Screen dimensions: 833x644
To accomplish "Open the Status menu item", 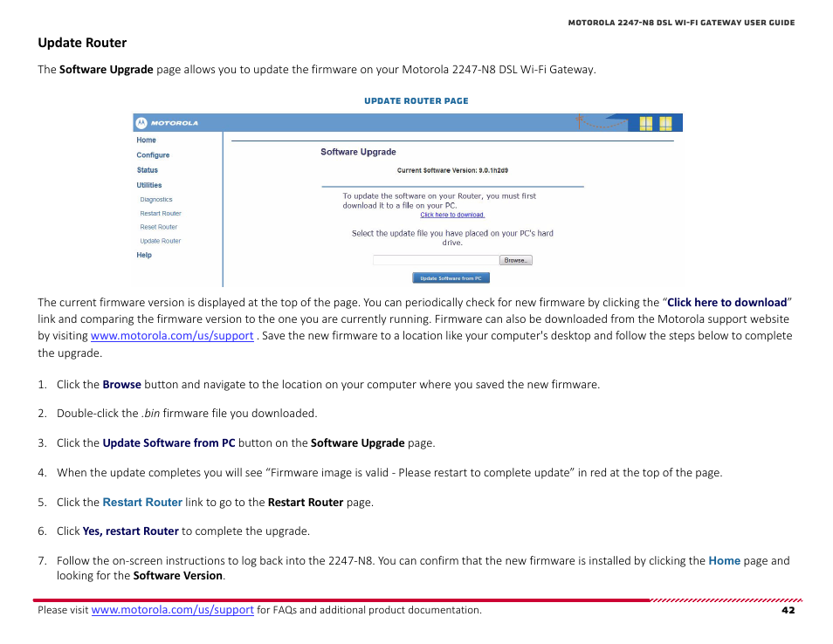I will click(148, 170).
